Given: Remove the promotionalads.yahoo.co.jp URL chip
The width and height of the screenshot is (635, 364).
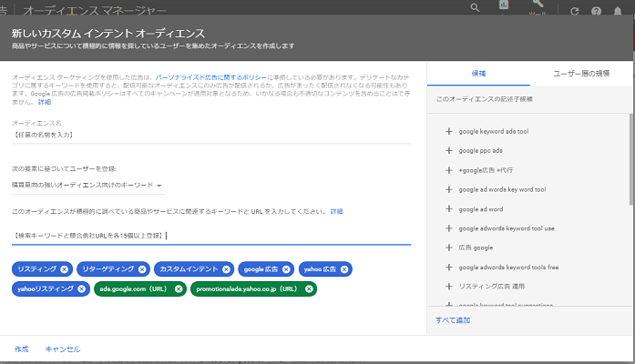Looking at the screenshot, I should pyautogui.click(x=309, y=288).
